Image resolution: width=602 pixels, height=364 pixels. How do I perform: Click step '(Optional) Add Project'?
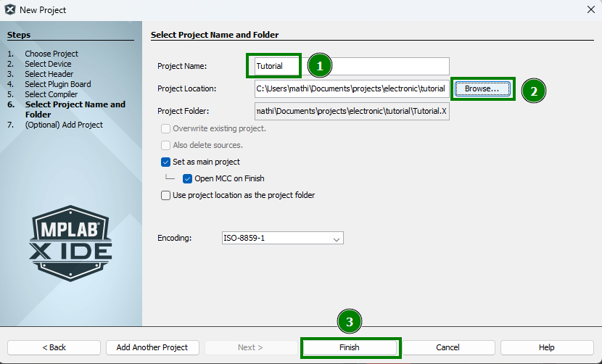(x=64, y=125)
